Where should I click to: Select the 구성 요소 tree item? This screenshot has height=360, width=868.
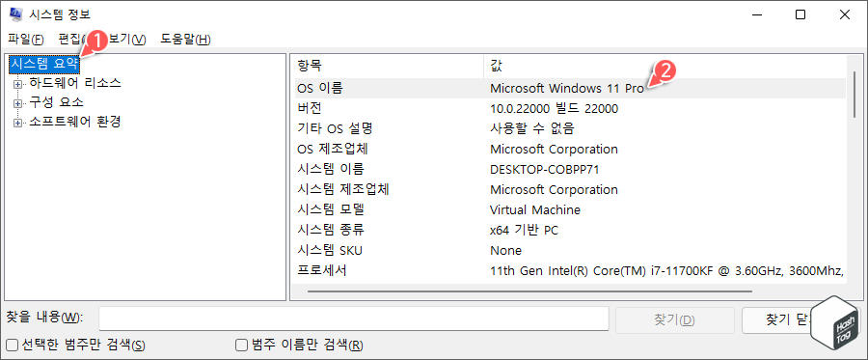tap(56, 102)
